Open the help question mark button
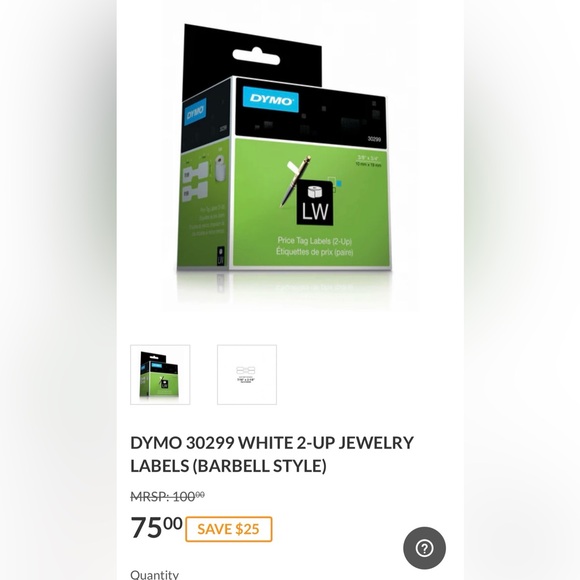 tap(424, 548)
